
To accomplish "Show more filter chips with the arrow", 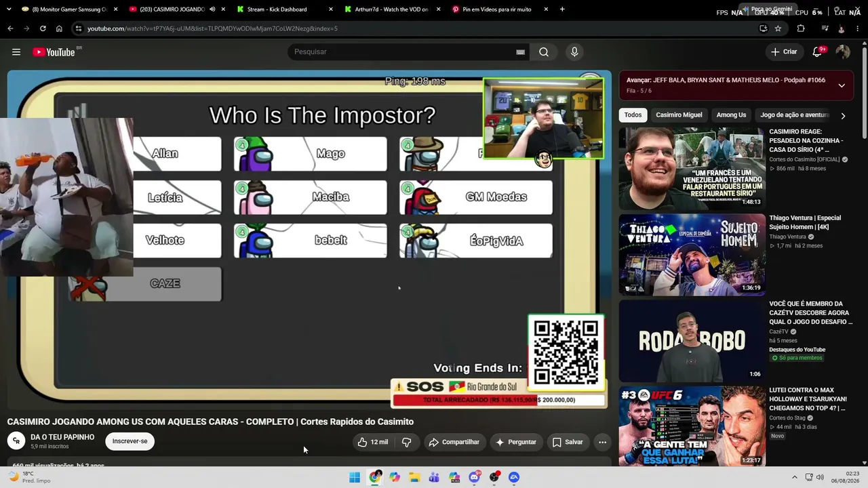I will [843, 116].
